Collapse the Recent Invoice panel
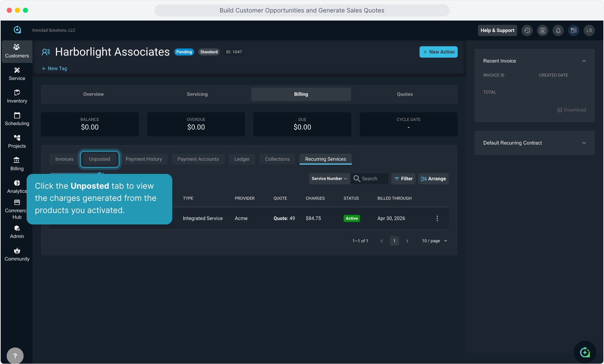 [584, 61]
